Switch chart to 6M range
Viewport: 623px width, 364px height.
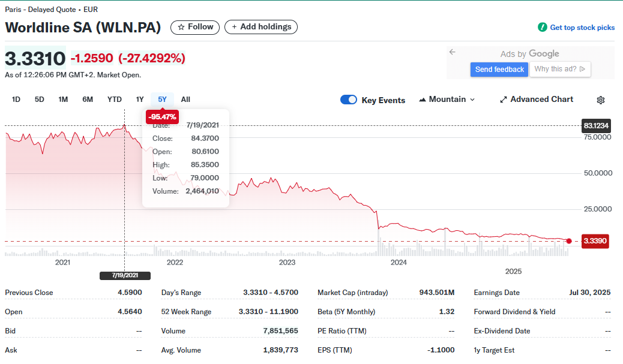point(88,99)
